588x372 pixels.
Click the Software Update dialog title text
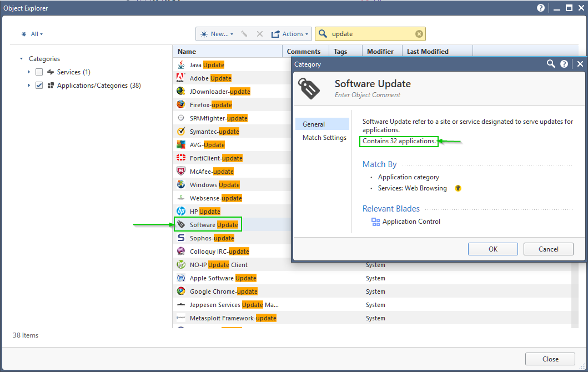coord(373,84)
